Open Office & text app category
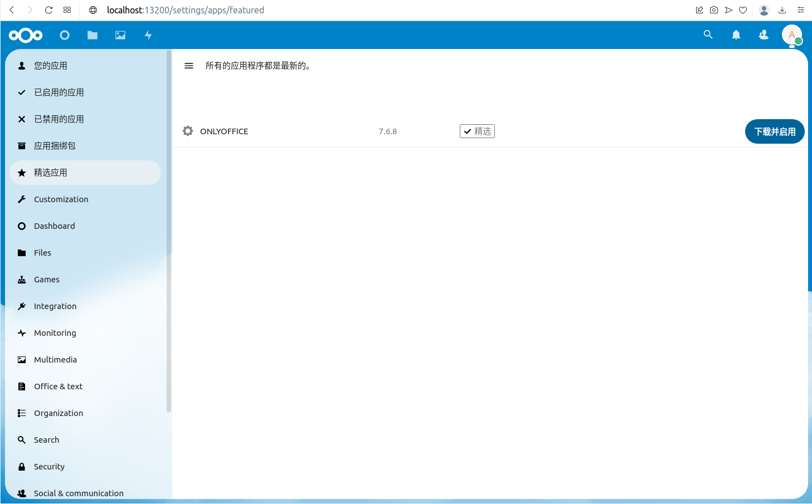 point(85,386)
